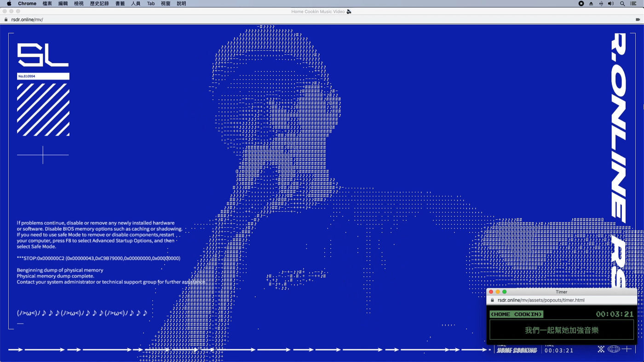Stop recording via the menu bar record icon
644x362 pixels.
pos(581,4)
